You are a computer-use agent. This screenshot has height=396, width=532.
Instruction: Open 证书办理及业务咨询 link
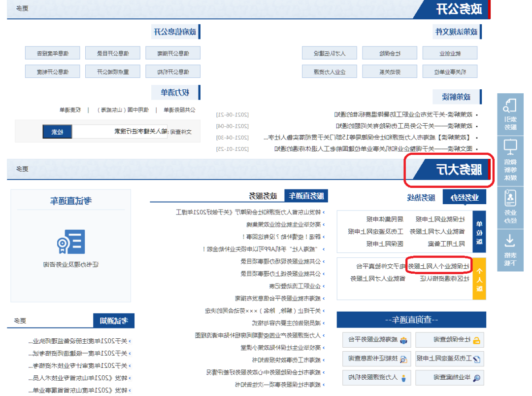click(x=71, y=264)
